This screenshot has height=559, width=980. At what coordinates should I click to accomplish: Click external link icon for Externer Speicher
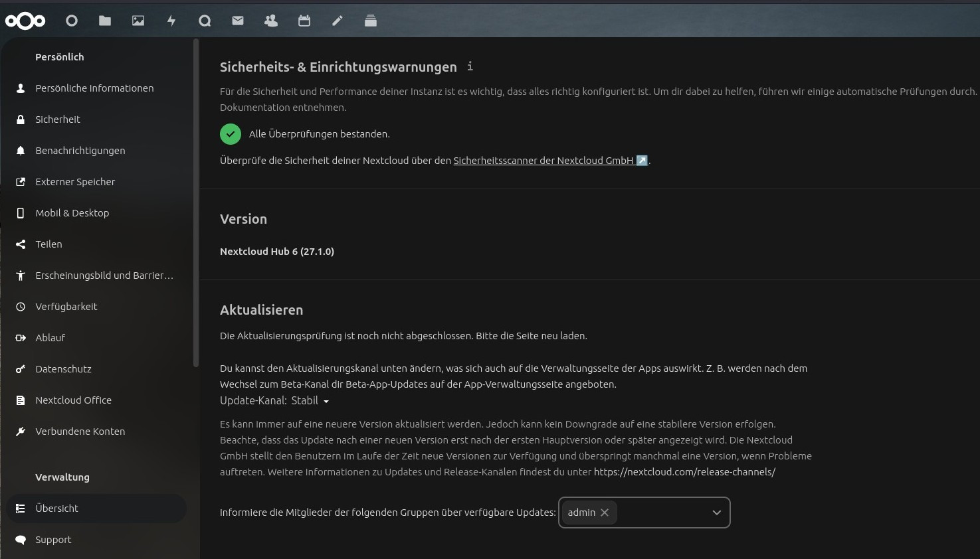pos(21,182)
